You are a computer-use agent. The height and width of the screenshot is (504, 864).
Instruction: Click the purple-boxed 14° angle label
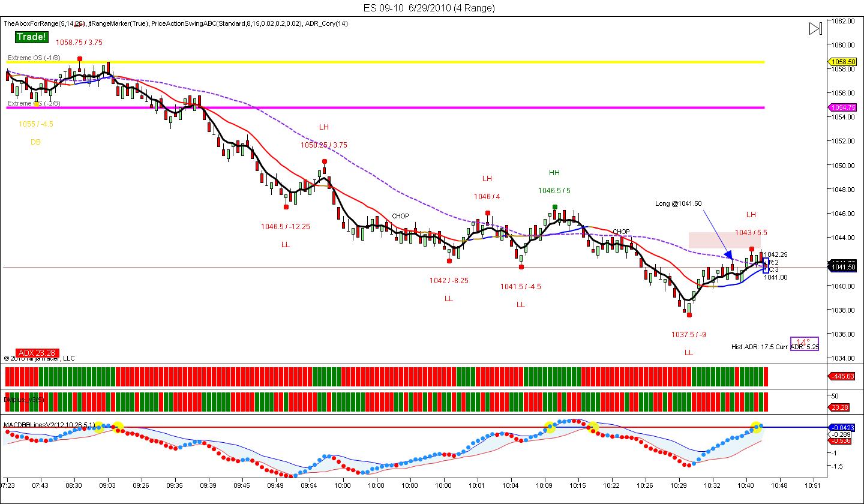point(804,344)
